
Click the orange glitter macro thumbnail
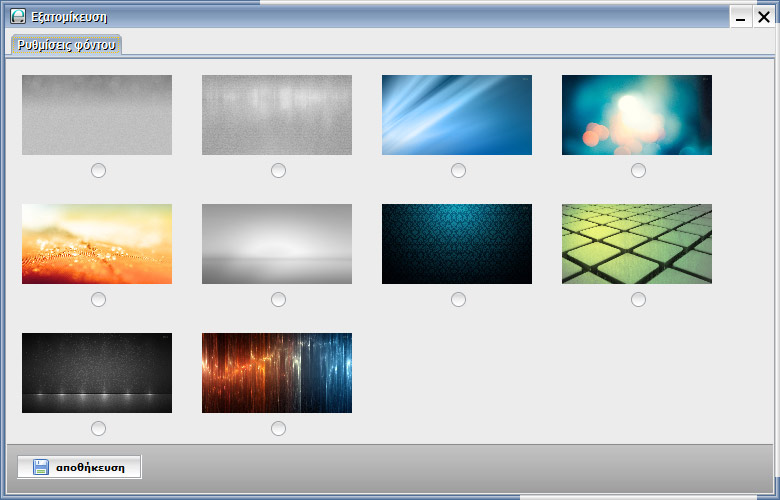pos(97,244)
